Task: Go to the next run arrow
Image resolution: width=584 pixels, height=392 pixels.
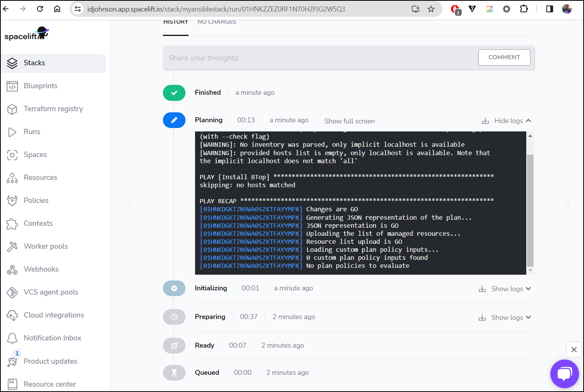Action: click(568, 204)
